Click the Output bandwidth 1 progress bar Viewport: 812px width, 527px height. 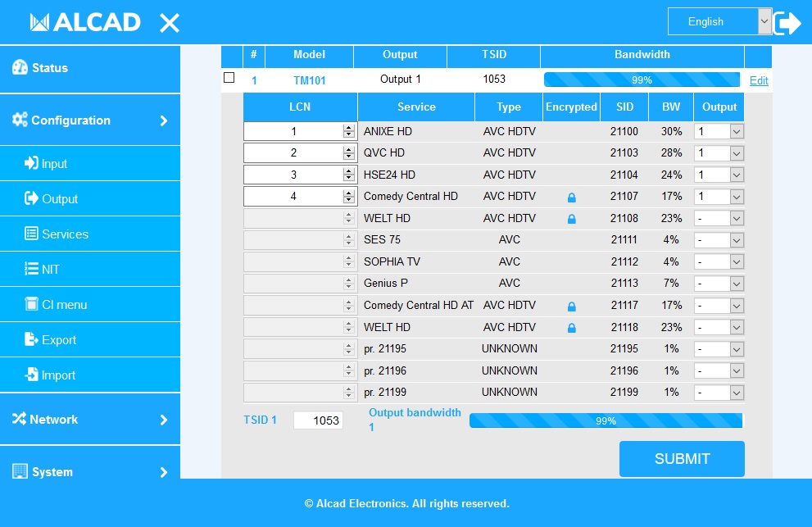(x=606, y=420)
